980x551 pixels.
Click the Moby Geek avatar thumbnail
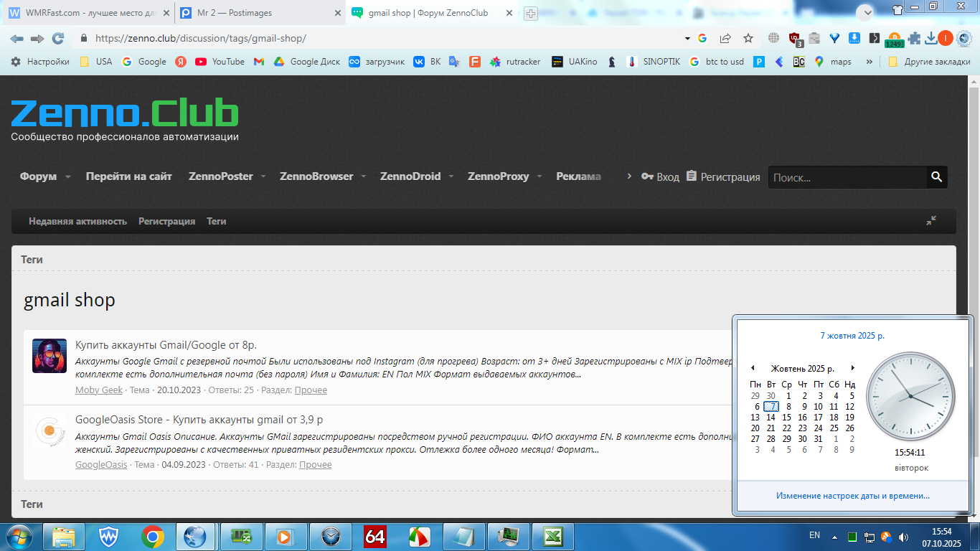tap(50, 356)
